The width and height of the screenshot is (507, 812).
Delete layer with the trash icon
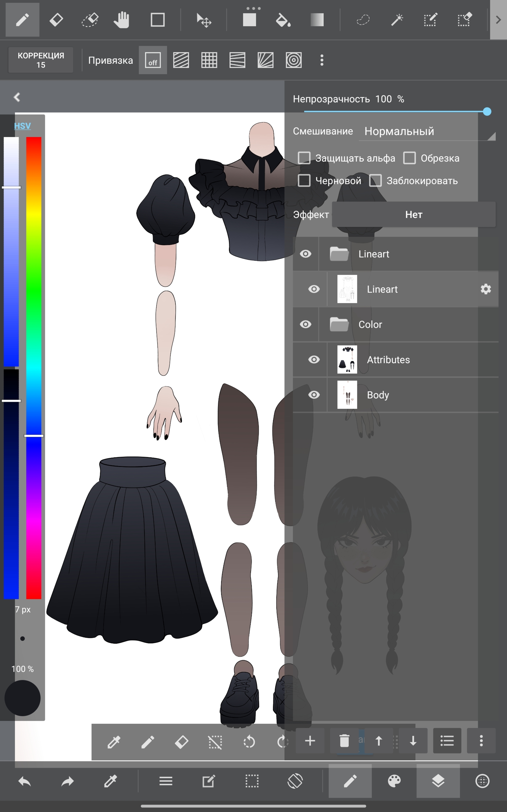click(x=344, y=741)
